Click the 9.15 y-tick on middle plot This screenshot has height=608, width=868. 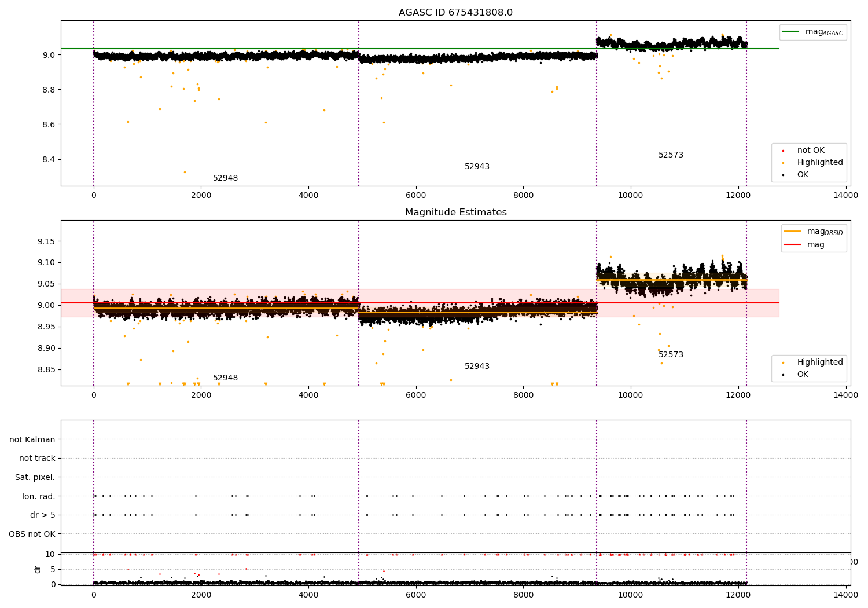point(46,241)
